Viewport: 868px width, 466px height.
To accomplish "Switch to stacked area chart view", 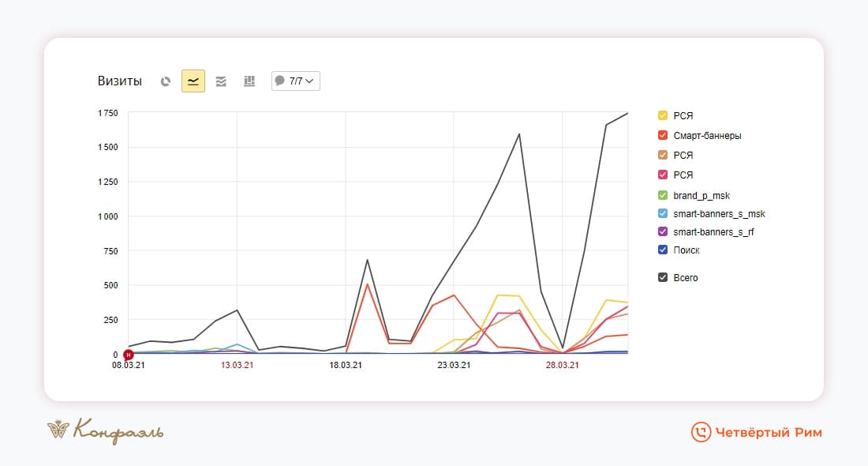I will click(221, 81).
